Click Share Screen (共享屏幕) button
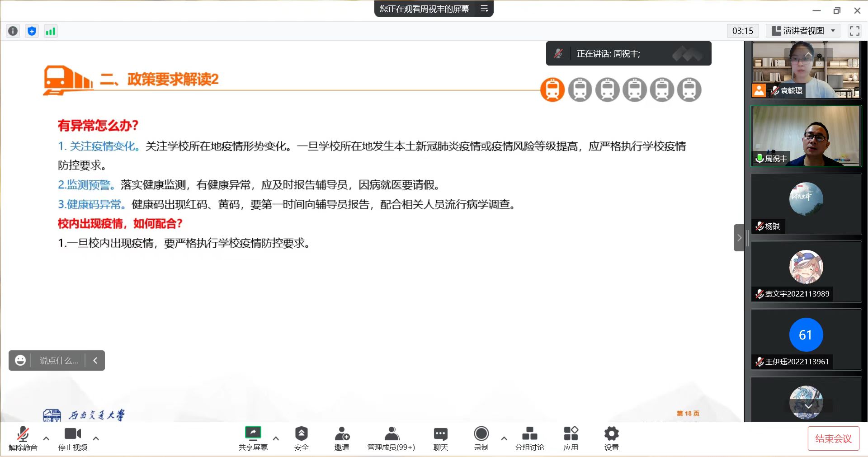868x457 pixels. tap(253, 438)
